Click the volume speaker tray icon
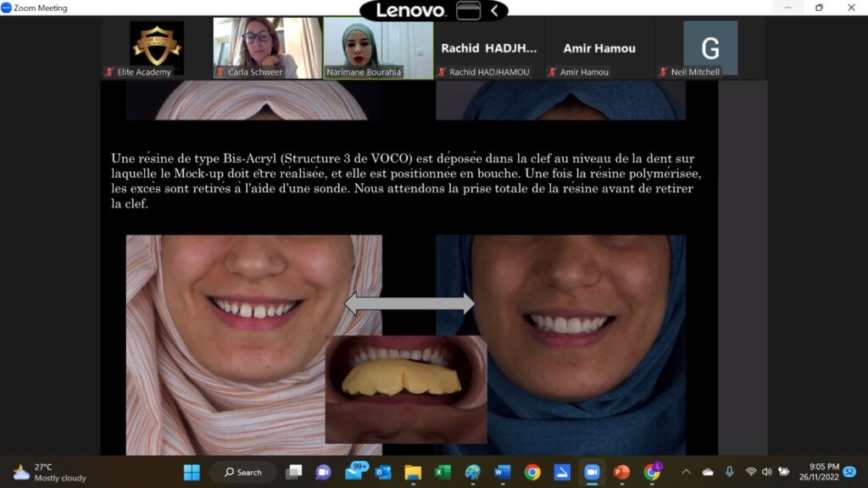The height and width of the screenshot is (488, 868). tap(766, 472)
